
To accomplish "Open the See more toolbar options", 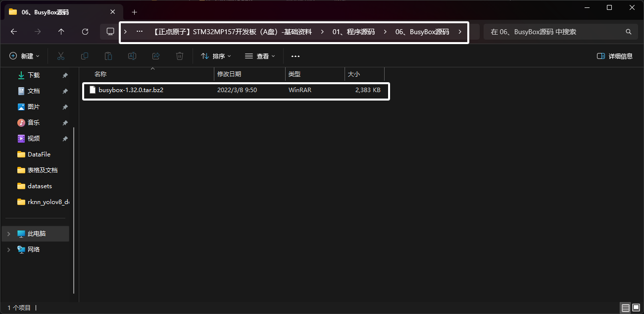I will (x=296, y=56).
